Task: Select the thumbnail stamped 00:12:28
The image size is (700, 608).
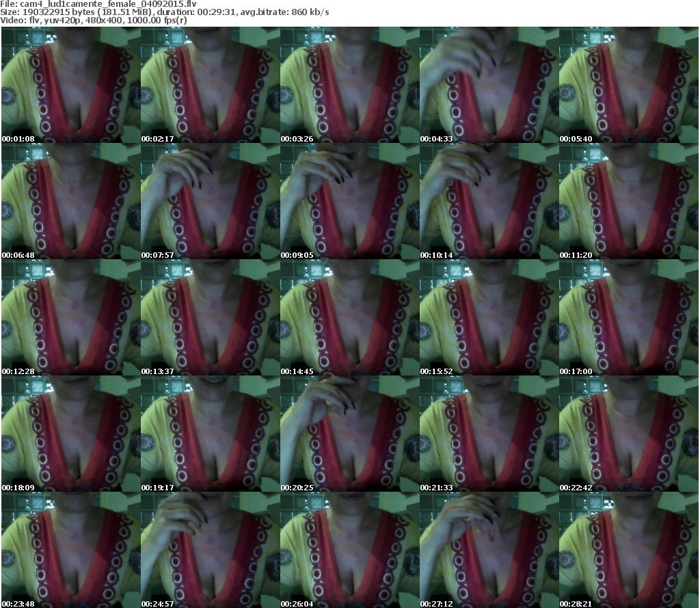Action: tap(70, 317)
